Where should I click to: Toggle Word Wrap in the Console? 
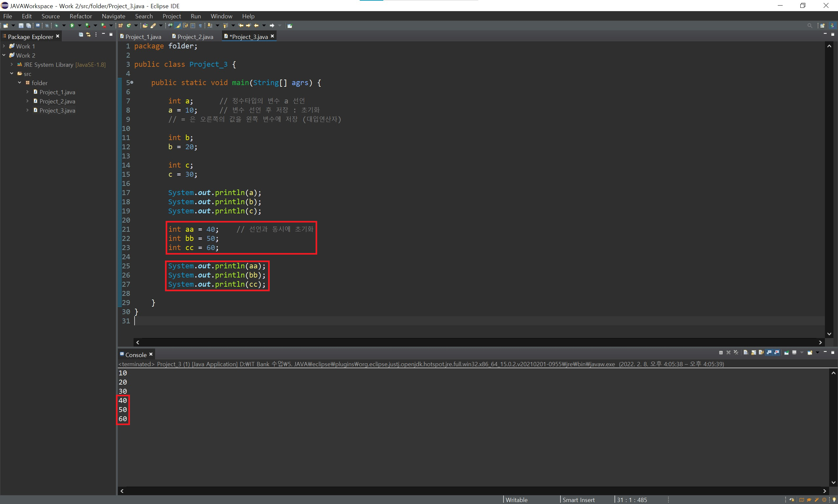pos(761,352)
